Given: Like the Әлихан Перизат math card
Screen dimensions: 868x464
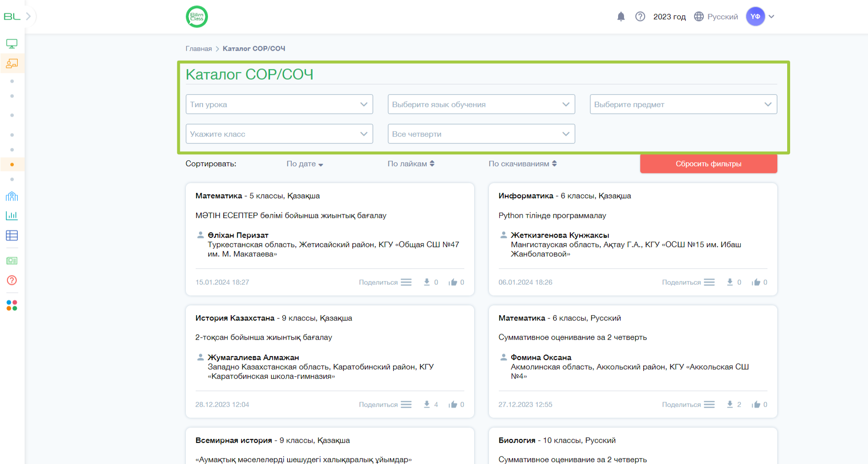Looking at the screenshot, I should (453, 283).
